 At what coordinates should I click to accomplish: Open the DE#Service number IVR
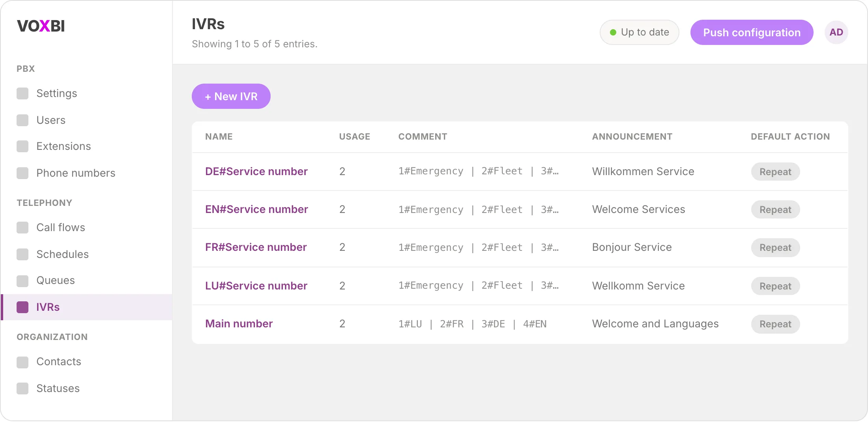point(256,172)
